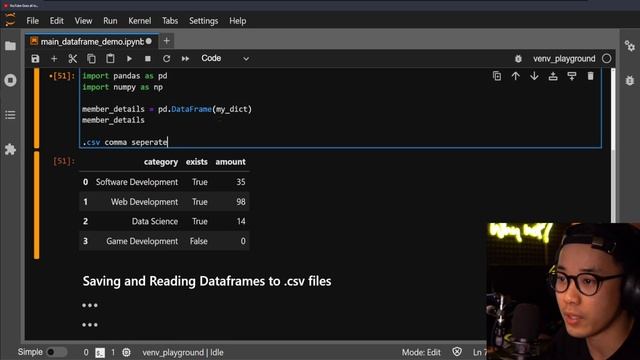This screenshot has height=360, width=640.
Task: Restart kernel and run all cells icon
Action: tap(185, 59)
